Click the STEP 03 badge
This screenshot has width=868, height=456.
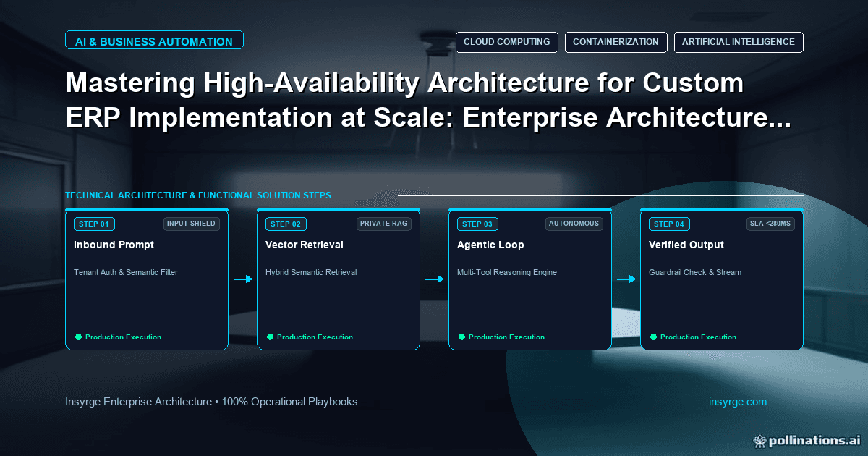click(x=477, y=224)
